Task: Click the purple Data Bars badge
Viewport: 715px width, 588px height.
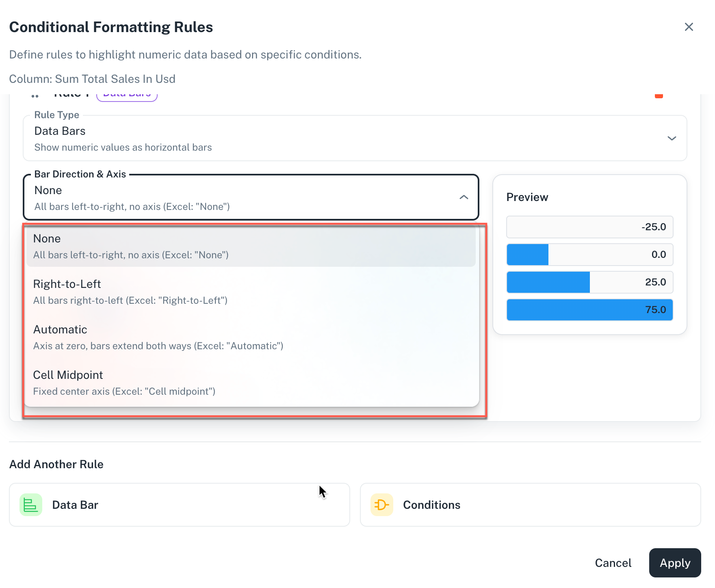Action: 127,96
